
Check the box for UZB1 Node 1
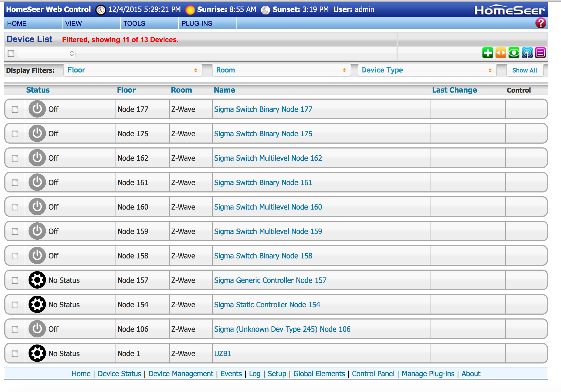pos(15,354)
